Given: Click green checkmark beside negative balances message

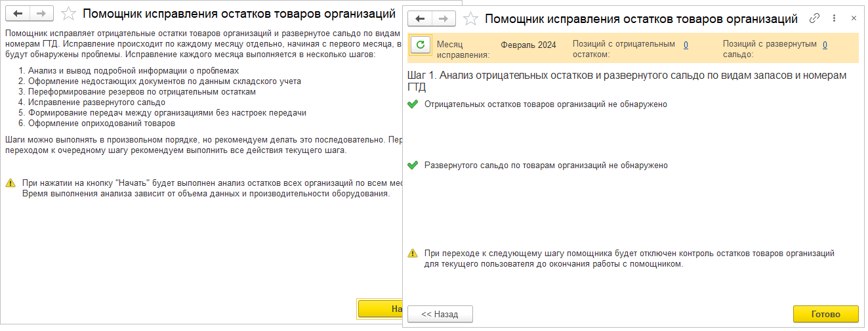Looking at the screenshot, I should pyautogui.click(x=413, y=104).
